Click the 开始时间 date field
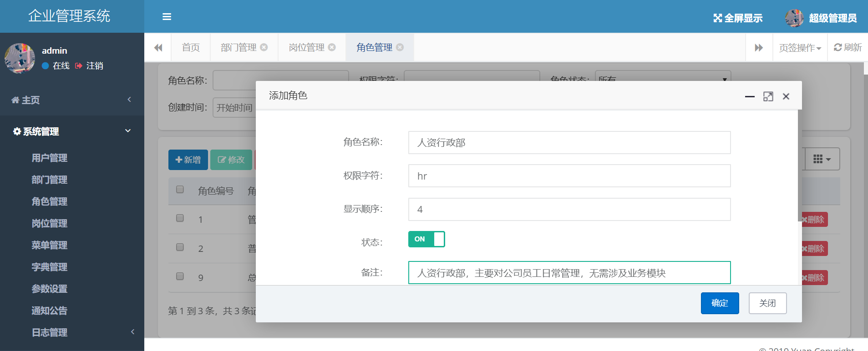The image size is (868, 351). click(234, 108)
